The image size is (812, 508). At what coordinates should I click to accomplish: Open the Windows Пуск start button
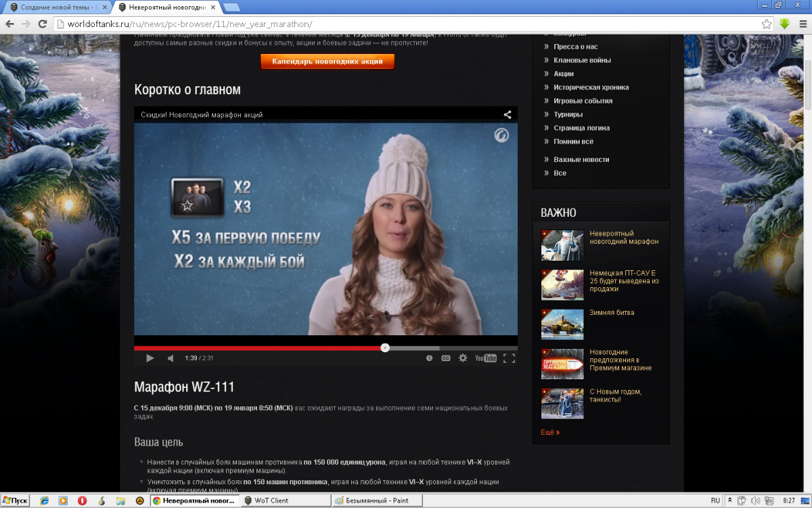point(16,501)
